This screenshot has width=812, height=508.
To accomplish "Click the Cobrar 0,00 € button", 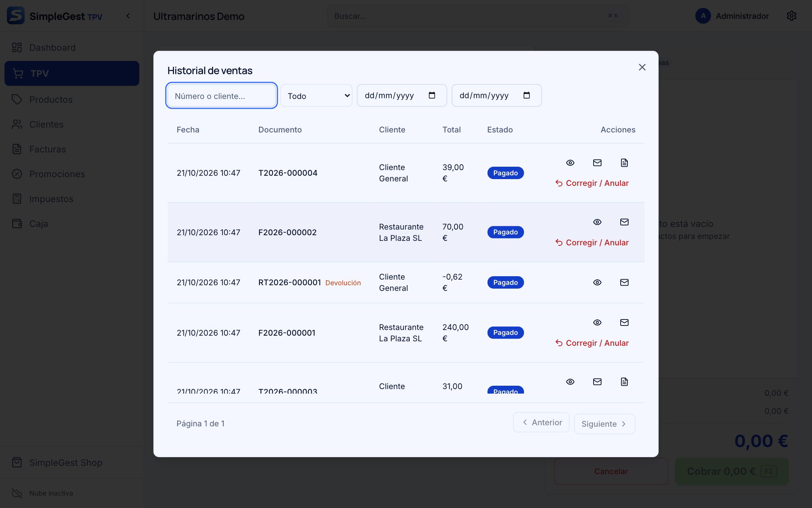I will pyautogui.click(x=732, y=471).
